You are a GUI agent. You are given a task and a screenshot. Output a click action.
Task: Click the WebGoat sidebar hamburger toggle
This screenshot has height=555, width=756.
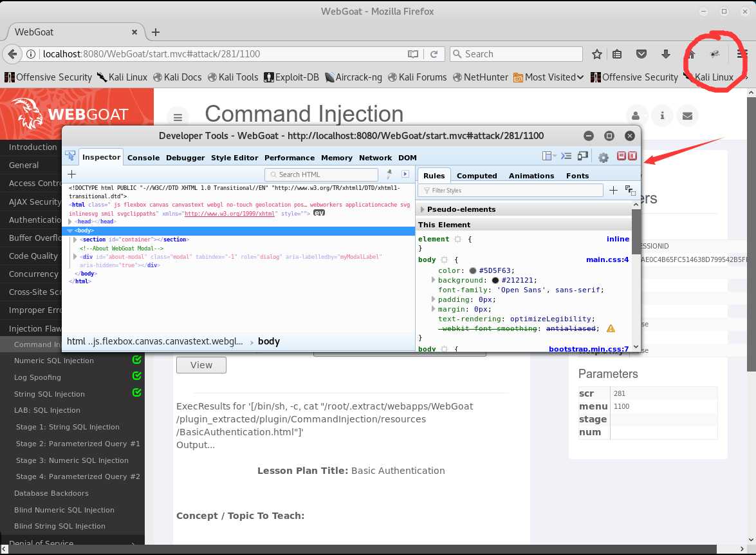tap(178, 117)
